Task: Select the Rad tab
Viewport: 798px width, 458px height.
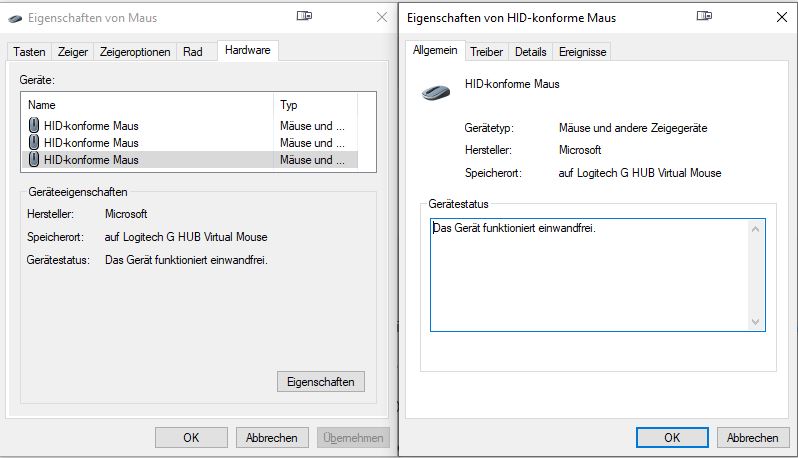Action: (x=192, y=52)
